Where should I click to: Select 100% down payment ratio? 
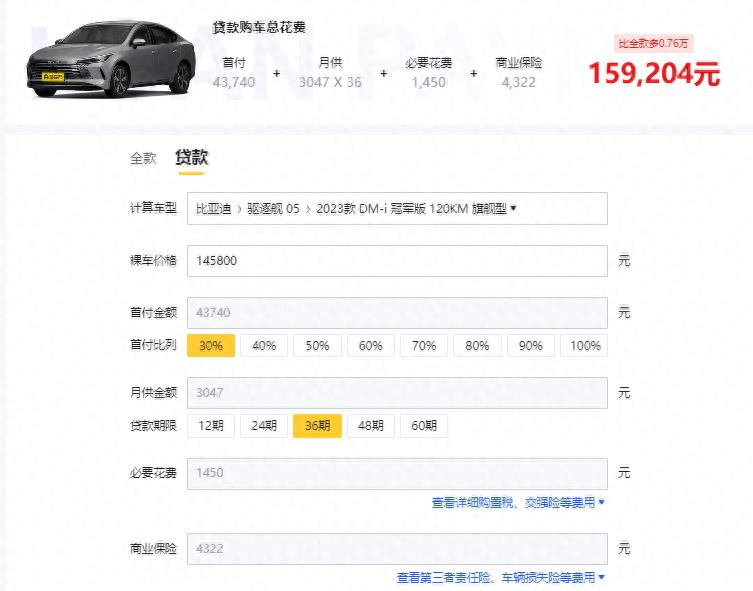click(x=584, y=346)
